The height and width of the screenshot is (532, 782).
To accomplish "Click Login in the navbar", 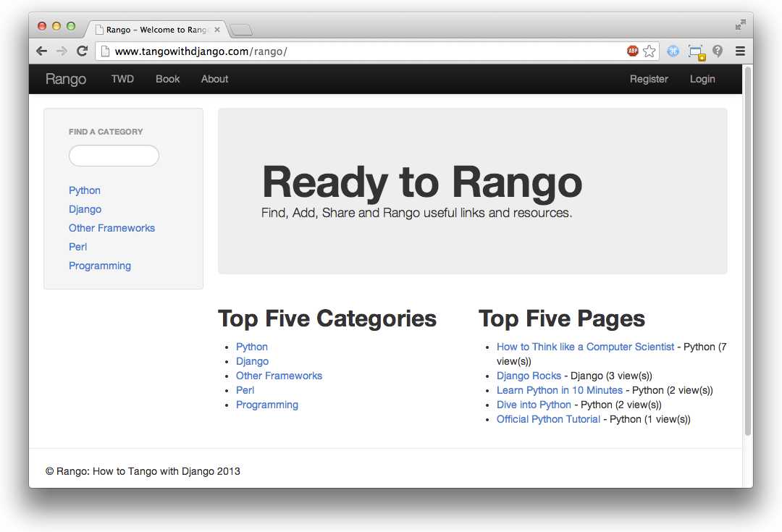I will click(702, 79).
